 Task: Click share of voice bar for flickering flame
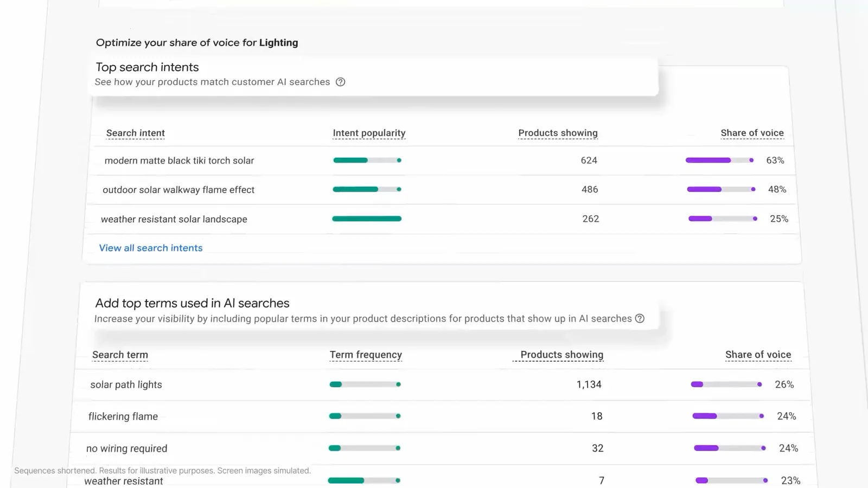(x=728, y=416)
